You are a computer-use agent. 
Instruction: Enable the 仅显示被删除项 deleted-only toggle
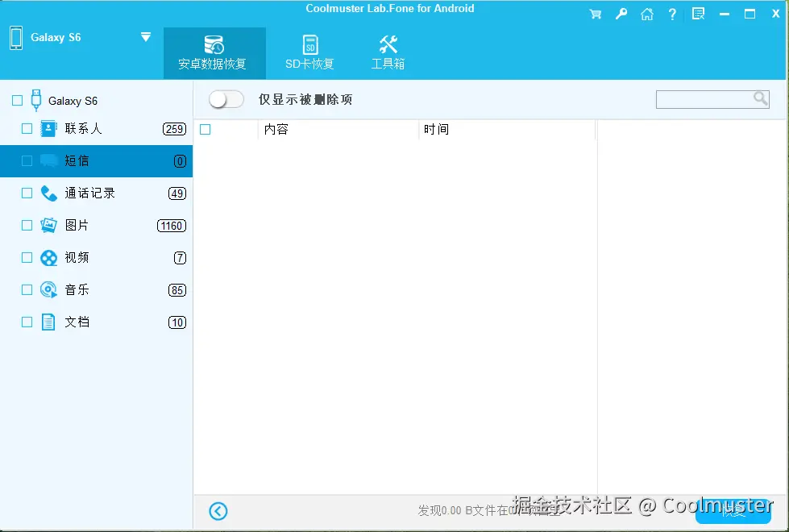click(x=226, y=98)
